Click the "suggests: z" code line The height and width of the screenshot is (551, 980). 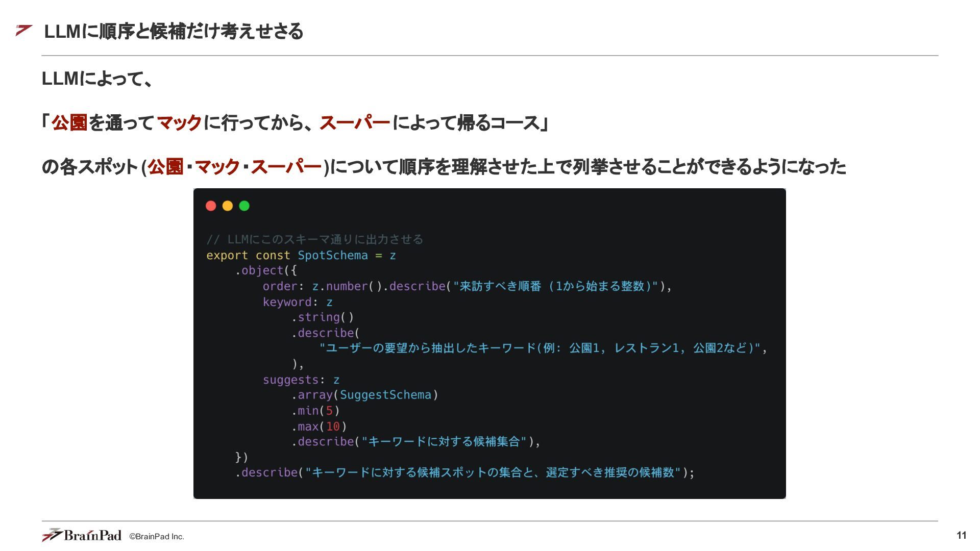(x=301, y=380)
